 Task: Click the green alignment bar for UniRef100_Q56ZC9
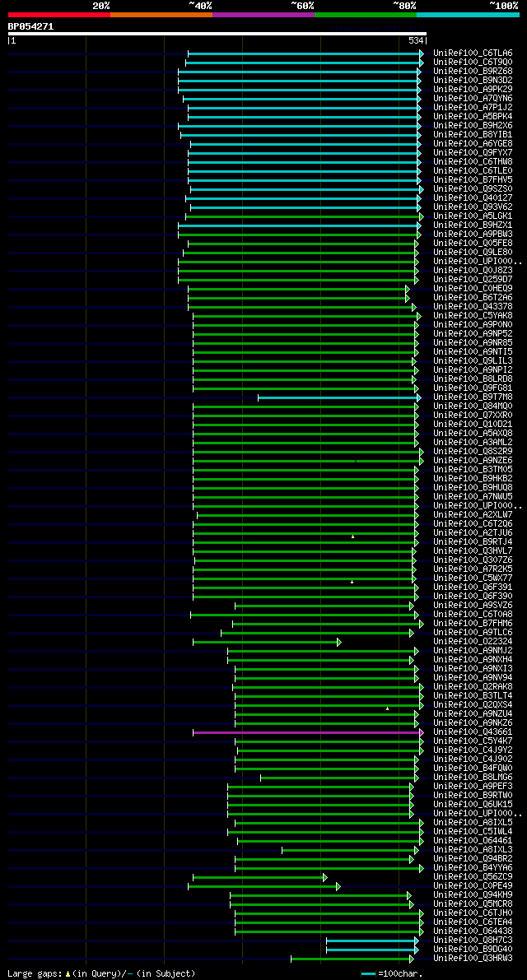coord(260,877)
